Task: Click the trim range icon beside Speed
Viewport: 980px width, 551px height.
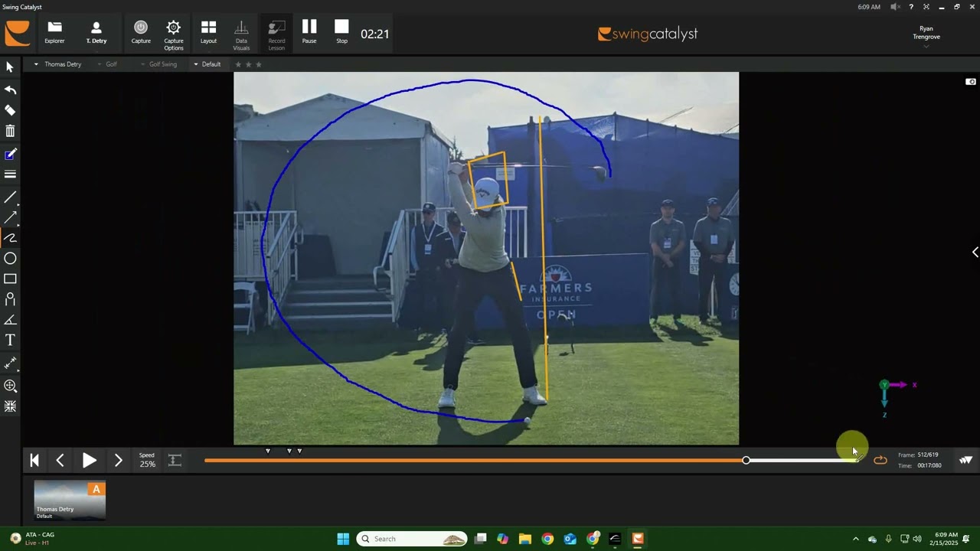Action: [175, 460]
